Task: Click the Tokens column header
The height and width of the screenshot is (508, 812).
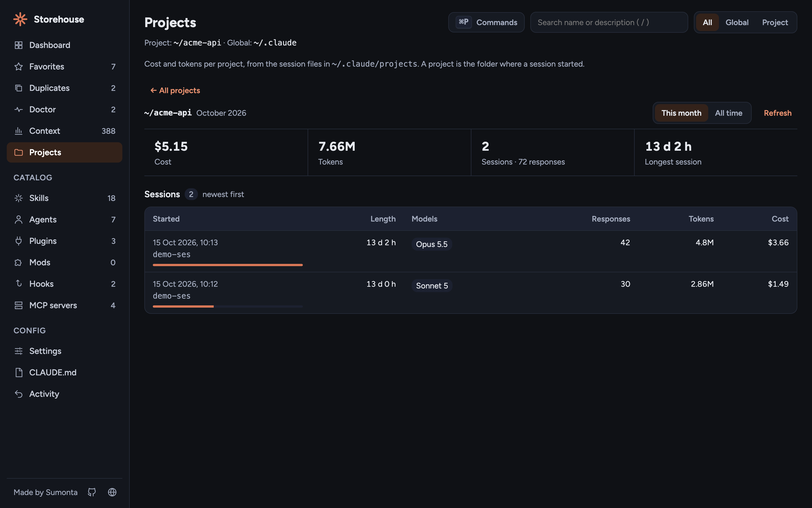Action: (x=701, y=219)
